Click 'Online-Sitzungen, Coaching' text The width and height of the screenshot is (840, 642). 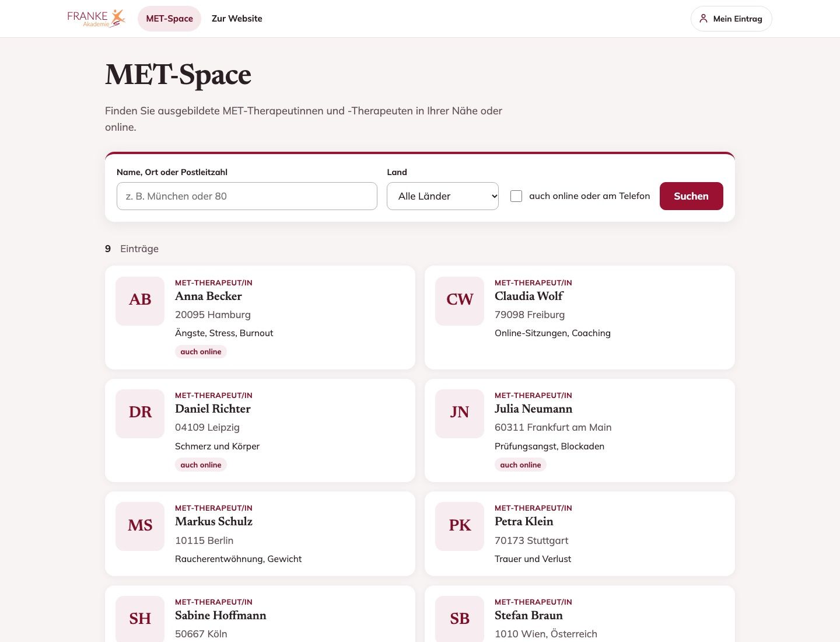point(552,333)
